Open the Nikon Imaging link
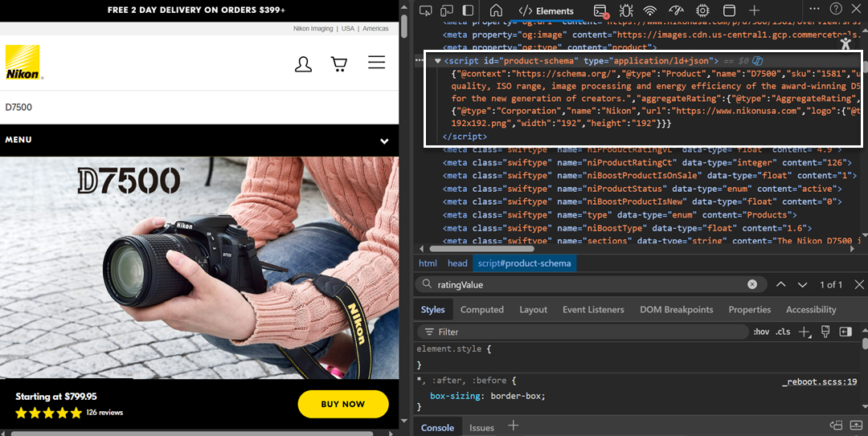Viewport: 868px width, 436px height. click(x=313, y=29)
